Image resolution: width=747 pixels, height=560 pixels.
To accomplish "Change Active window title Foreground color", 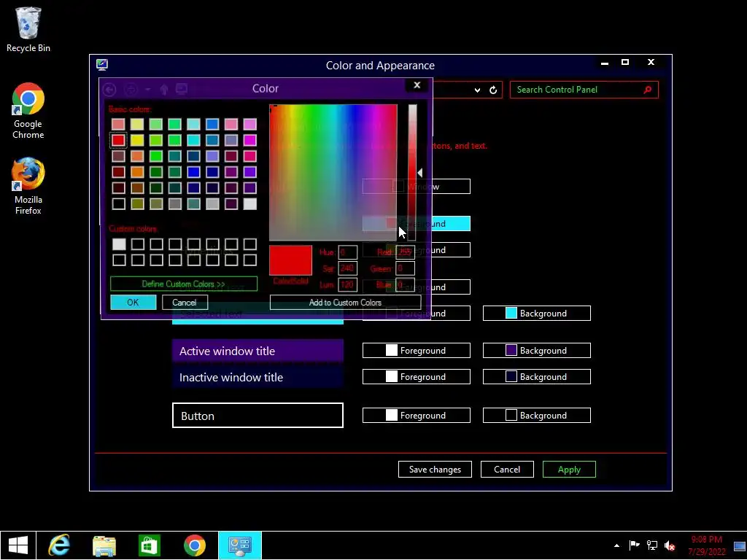I will pyautogui.click(x=417, y=351).
